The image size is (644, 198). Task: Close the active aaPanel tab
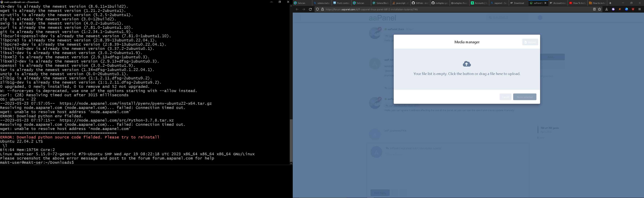coord(546,3)
